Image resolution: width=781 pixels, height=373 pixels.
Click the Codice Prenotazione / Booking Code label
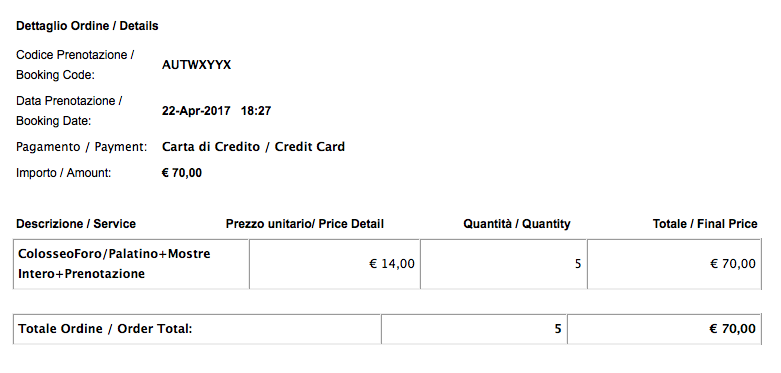(x=75, y=65)
